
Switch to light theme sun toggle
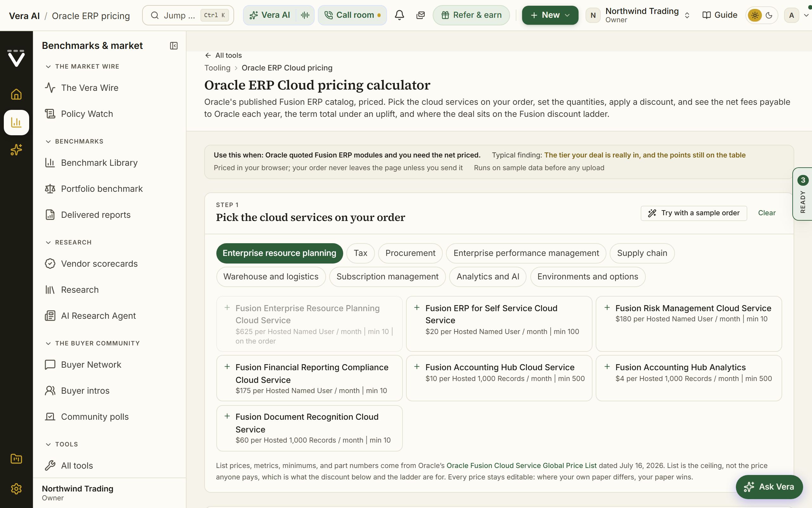(x=755, y=15)
